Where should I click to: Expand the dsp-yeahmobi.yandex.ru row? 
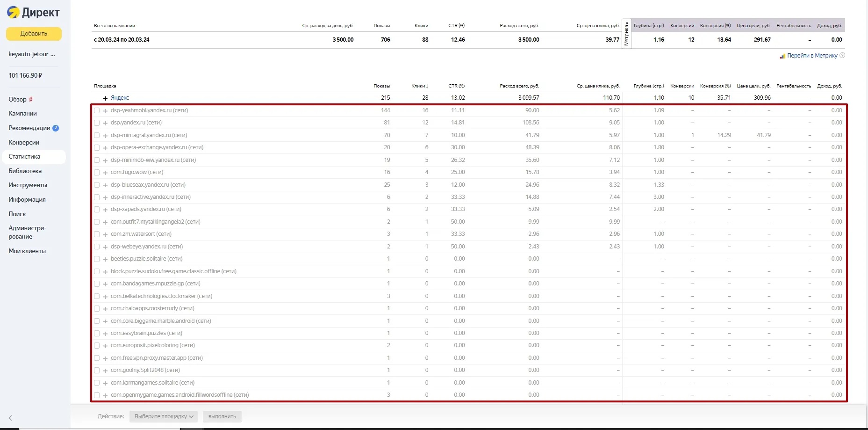105,111
